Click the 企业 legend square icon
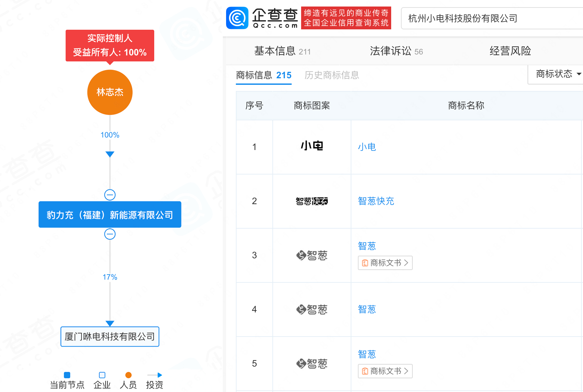Screen dimensions: 583x392 click(x=102, y=375)
